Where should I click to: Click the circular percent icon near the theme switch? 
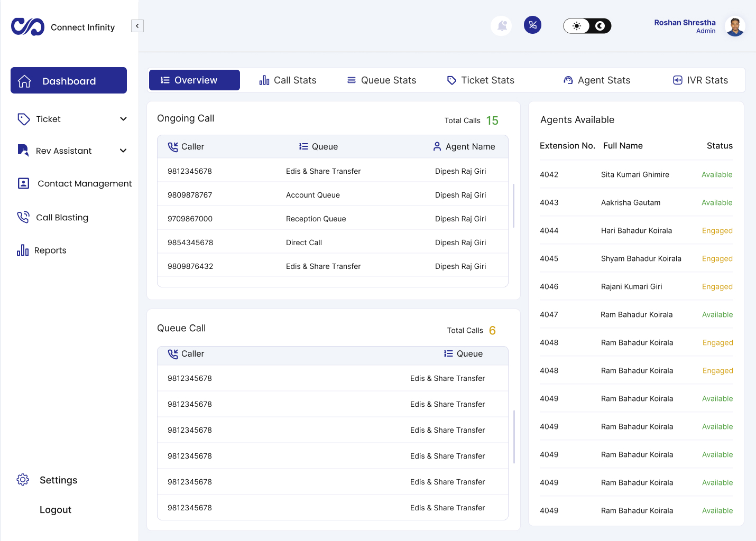[532, 24]
